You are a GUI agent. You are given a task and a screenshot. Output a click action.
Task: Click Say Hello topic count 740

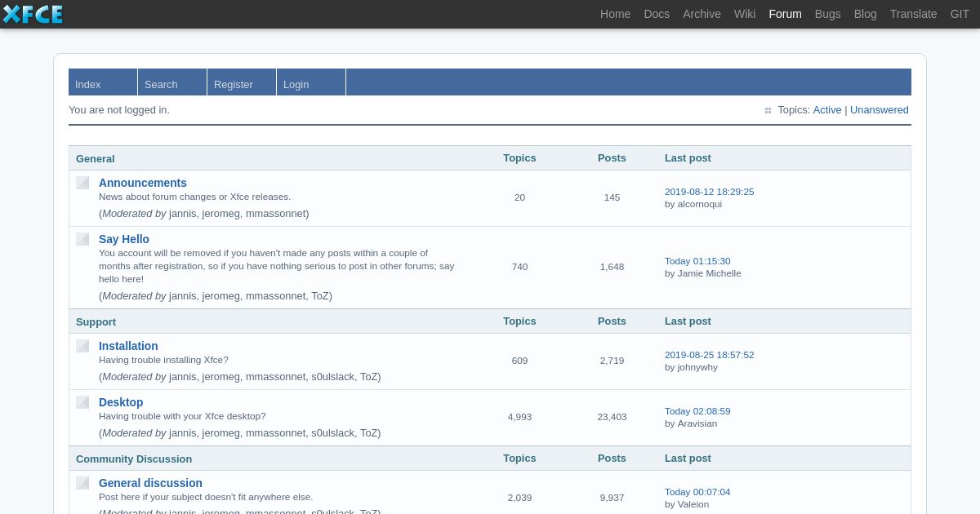(519, 267)
